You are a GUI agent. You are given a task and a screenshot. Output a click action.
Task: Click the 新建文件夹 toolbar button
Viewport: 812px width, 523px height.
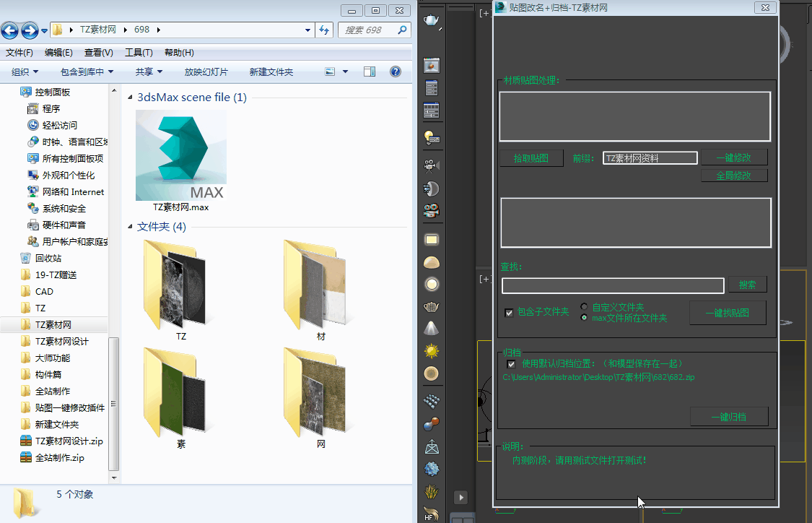pos(271,72)
